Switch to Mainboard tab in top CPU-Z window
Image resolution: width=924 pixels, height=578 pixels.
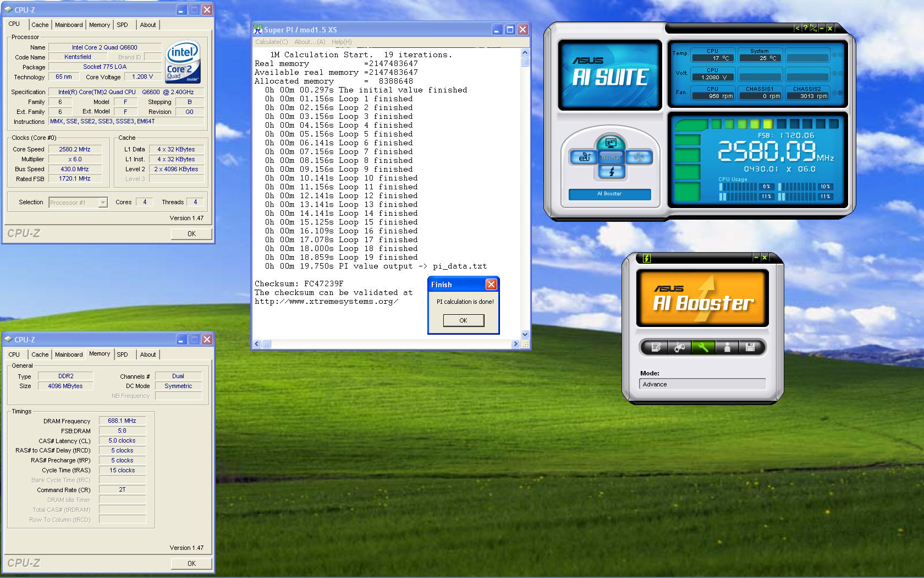coord(69,25)
